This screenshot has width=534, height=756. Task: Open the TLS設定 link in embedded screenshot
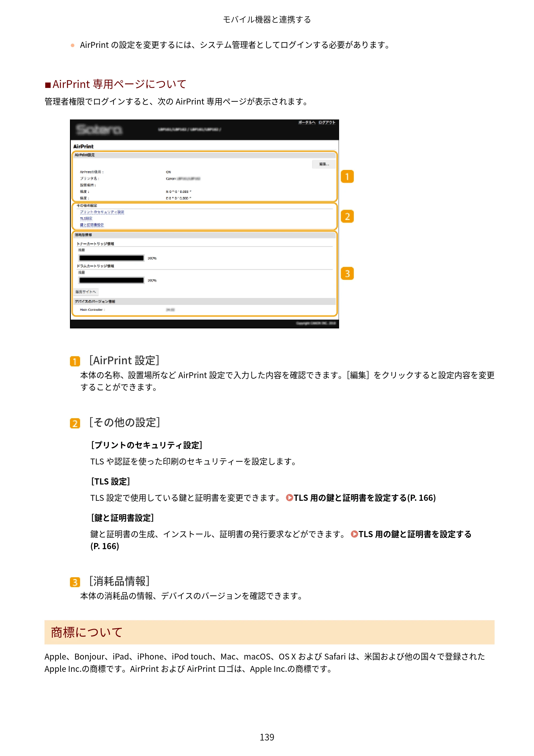coord(86,218)
